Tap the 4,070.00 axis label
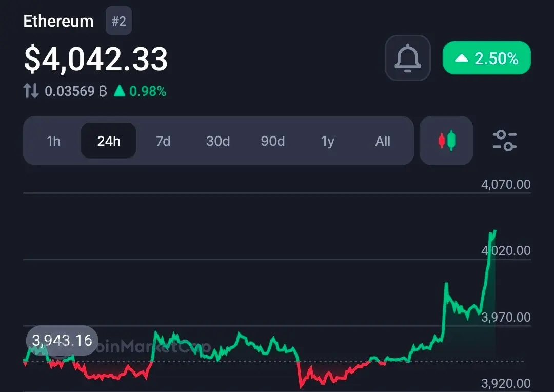Image resolution: width=554 pixels, height=392 pixels. (x=506, y=184)
